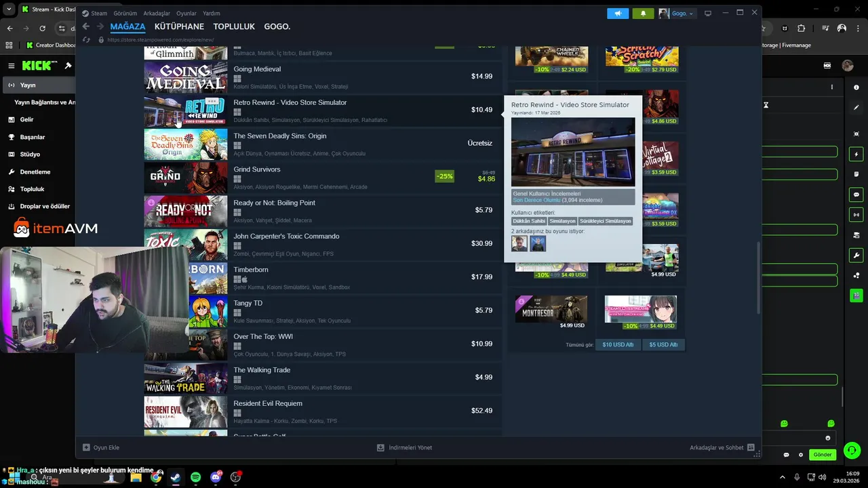Show hidden system tray icons
Image resolution: width=868 pixels, height=488 pixels.
tap(782, 477)
